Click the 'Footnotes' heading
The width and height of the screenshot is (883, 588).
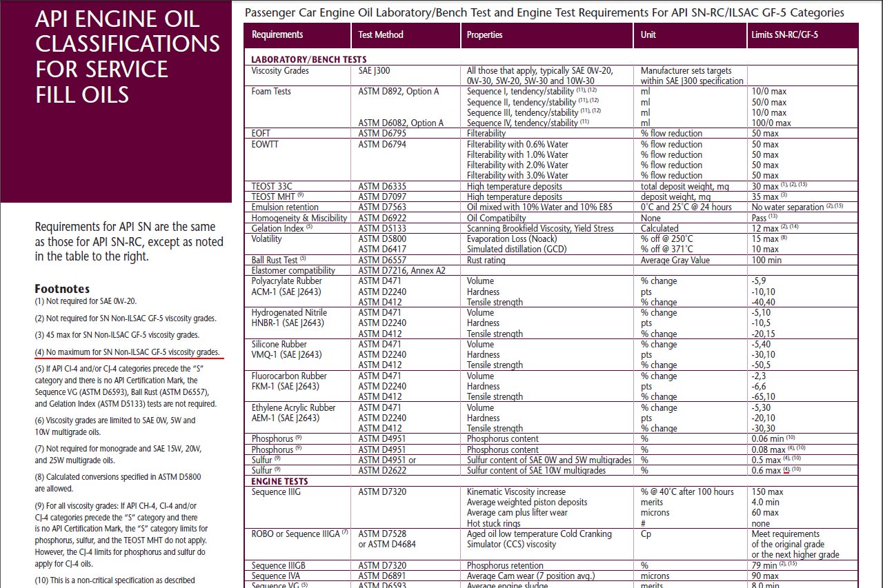[62, 289]
